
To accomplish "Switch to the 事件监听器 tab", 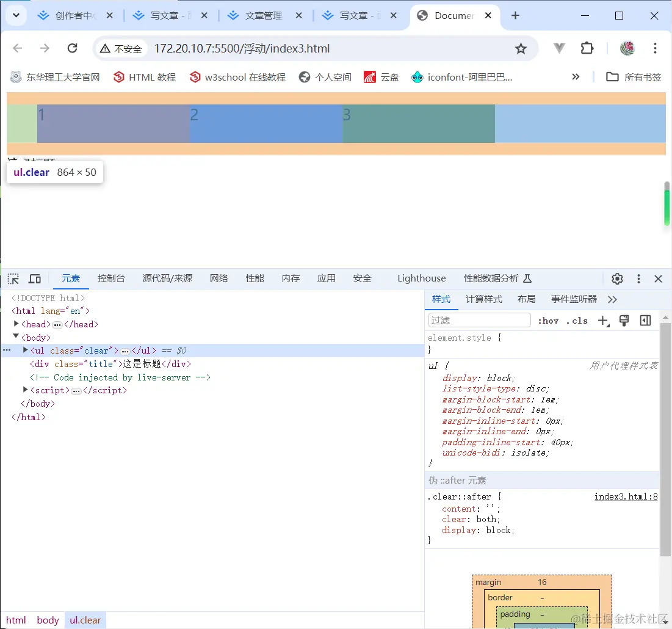I will pyautogui.click(x=574, y=299).
